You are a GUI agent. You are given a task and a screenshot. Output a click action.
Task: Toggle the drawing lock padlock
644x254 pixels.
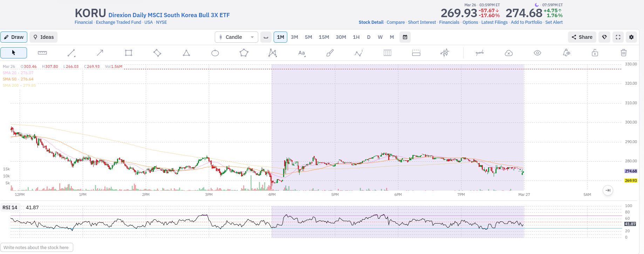[595, 53]
